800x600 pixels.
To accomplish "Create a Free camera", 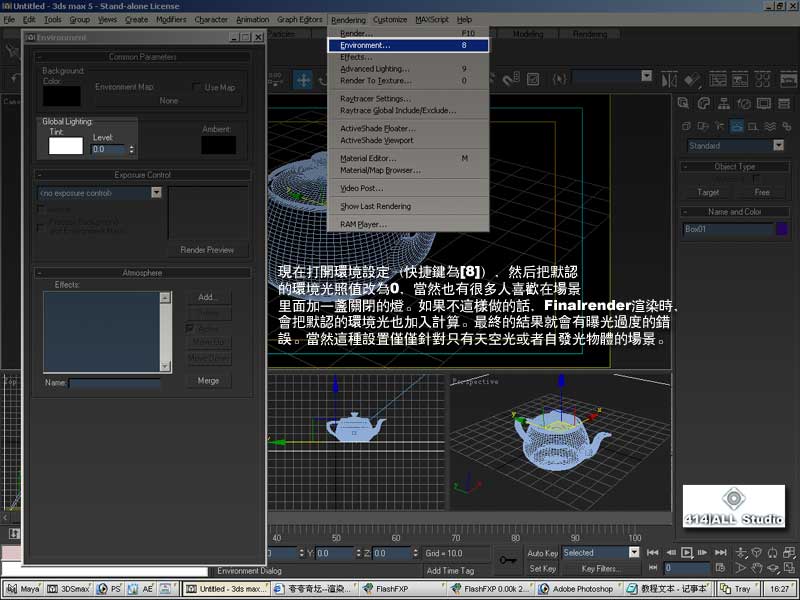I will (762, 192).
